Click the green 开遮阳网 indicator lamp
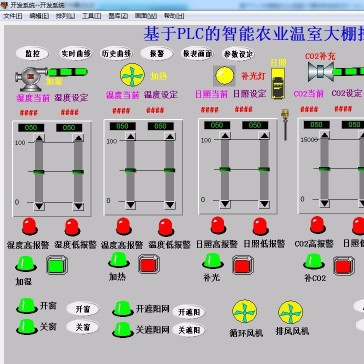Image resolution: width=364 pixels, height=364 pixels. (x=123, y=309)
